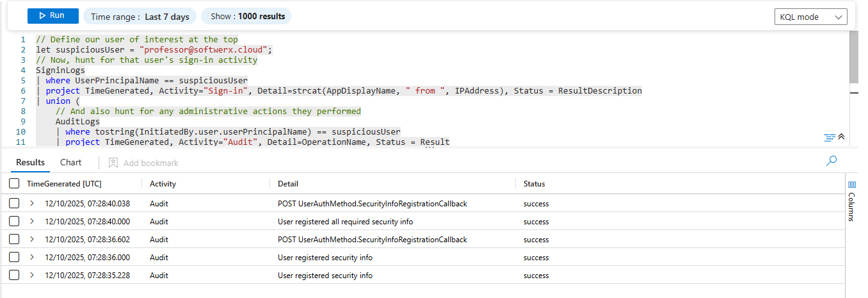Open search in results with magnifier icon
Image resolution: width=868 pixels, height=298 pixels.
click(832, 161)
